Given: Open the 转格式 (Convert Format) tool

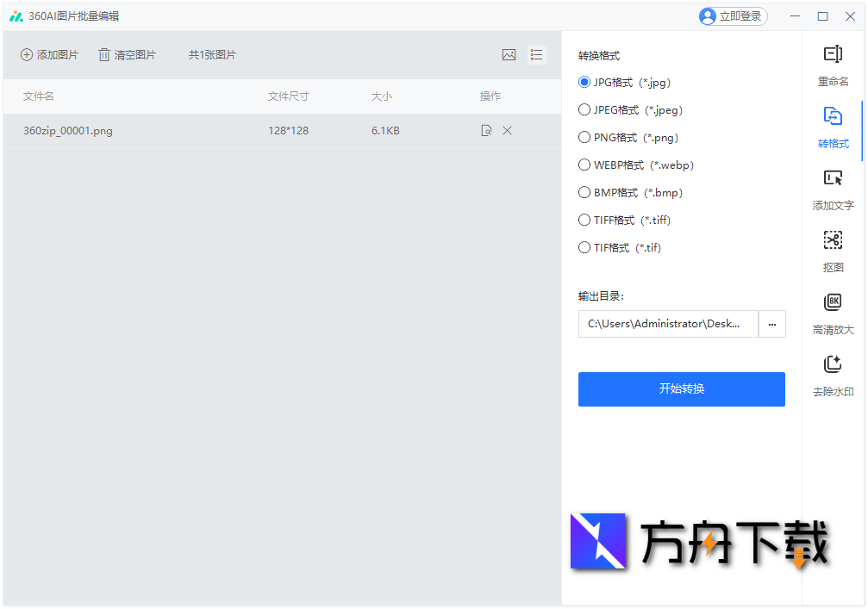Looking at the screenshot, I should pyautogui.click(x=833, y=127).
